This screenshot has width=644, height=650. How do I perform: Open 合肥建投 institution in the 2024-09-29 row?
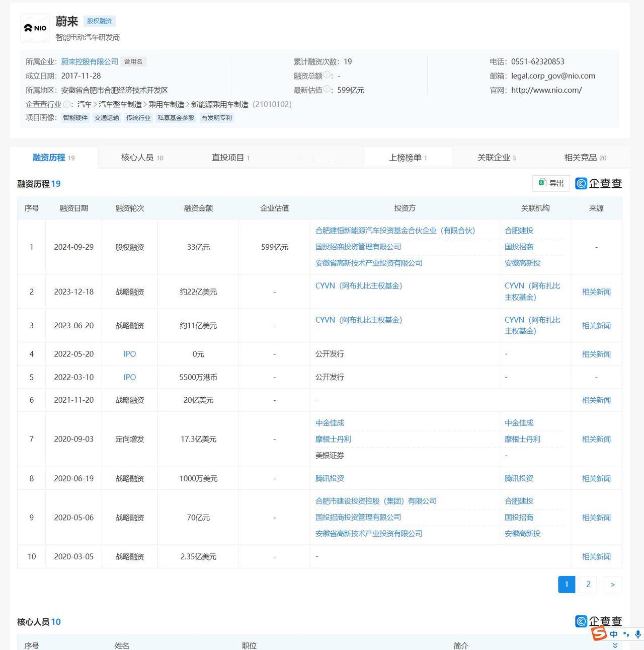519,231
